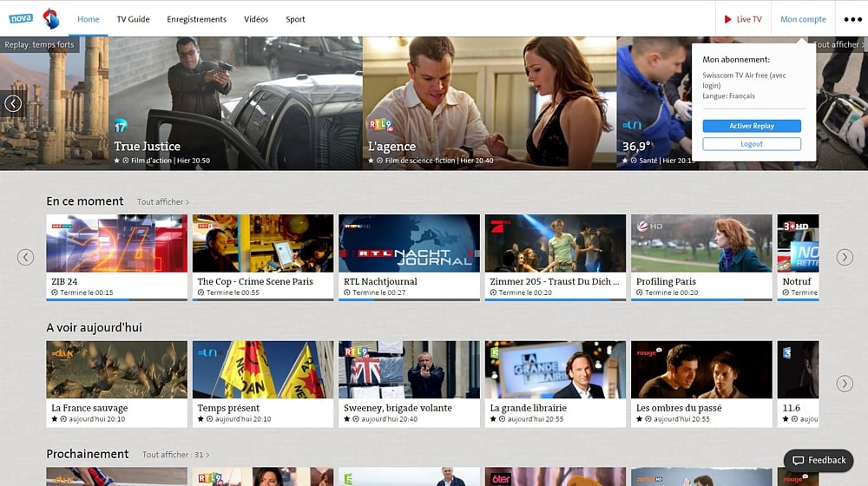Click replay clock icon on Profiling Paris

[639, 292]
